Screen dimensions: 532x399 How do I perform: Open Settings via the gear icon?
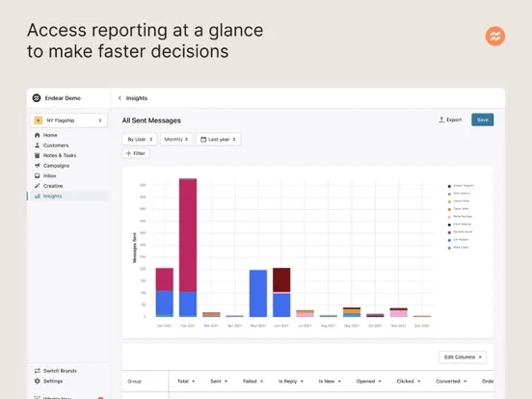pyautogui.click(x=37, y=381)
